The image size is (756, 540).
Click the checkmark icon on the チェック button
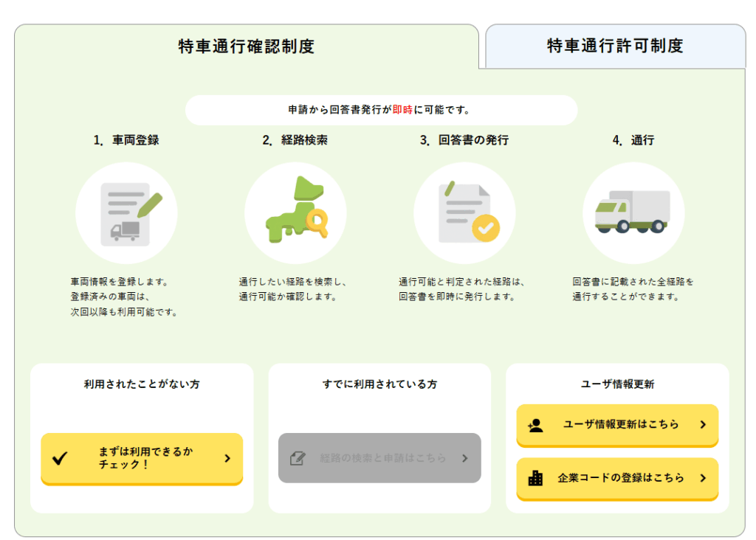coord(61,458)
